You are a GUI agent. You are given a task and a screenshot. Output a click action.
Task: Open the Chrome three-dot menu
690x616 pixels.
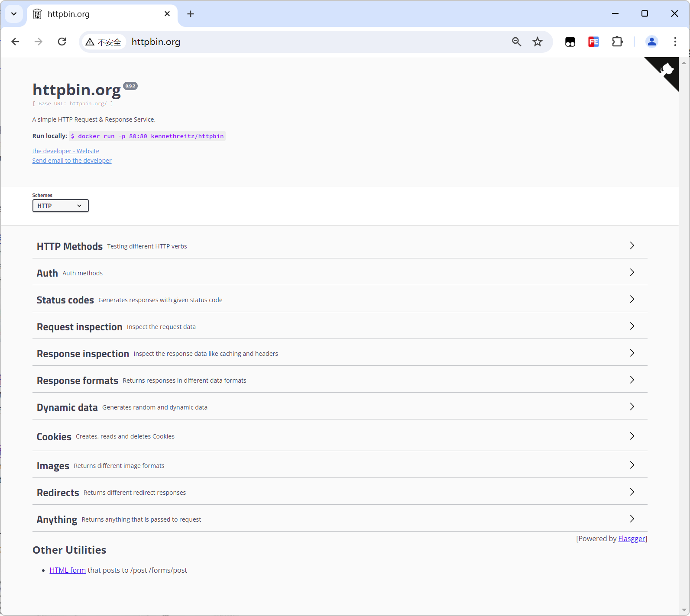pyautogui.click(x=675, y=42)
